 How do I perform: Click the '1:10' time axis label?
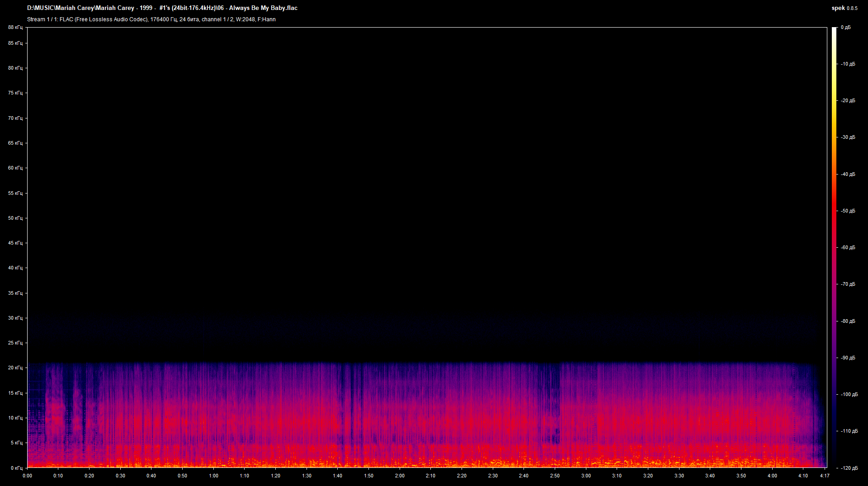point(245,476)
